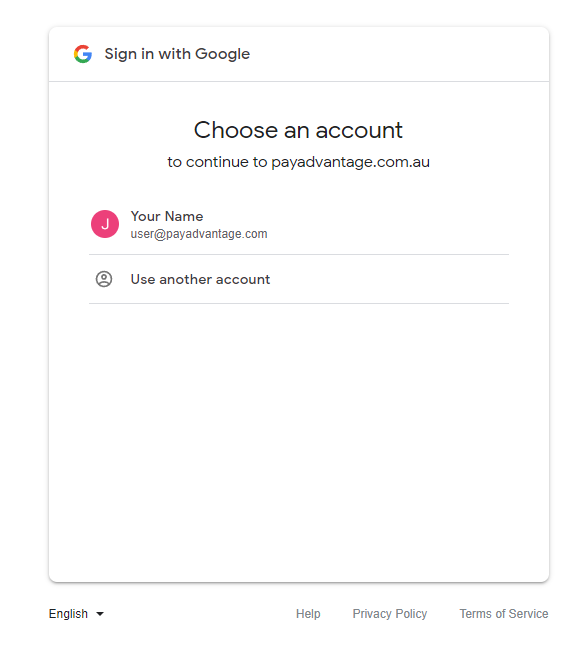Click the small arrow next to English
Screen dimensions: 588x645
click(x=100, y=614)
